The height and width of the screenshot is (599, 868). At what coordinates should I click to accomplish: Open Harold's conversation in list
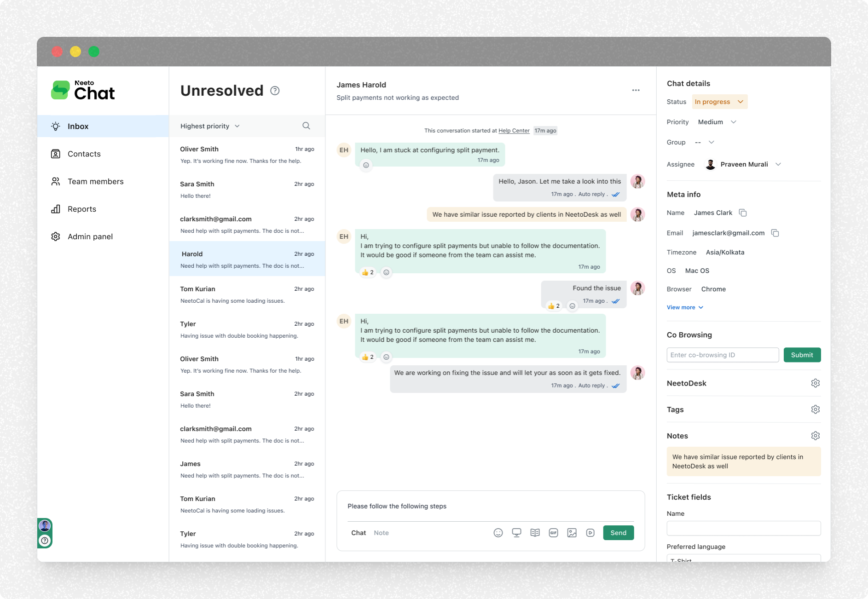coord(247,259)
